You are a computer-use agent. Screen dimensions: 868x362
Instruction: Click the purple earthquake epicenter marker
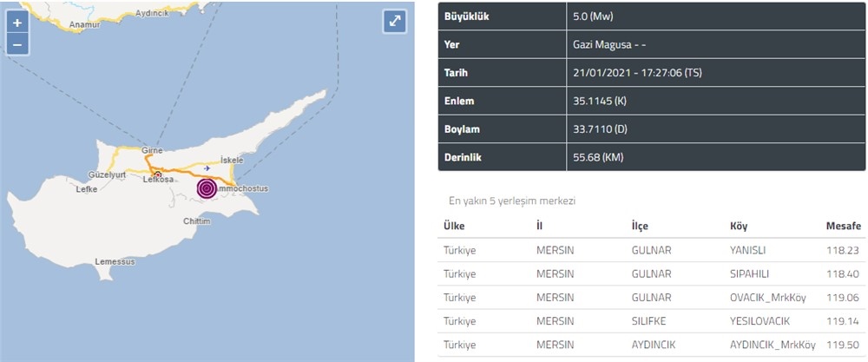click(207, 188)
